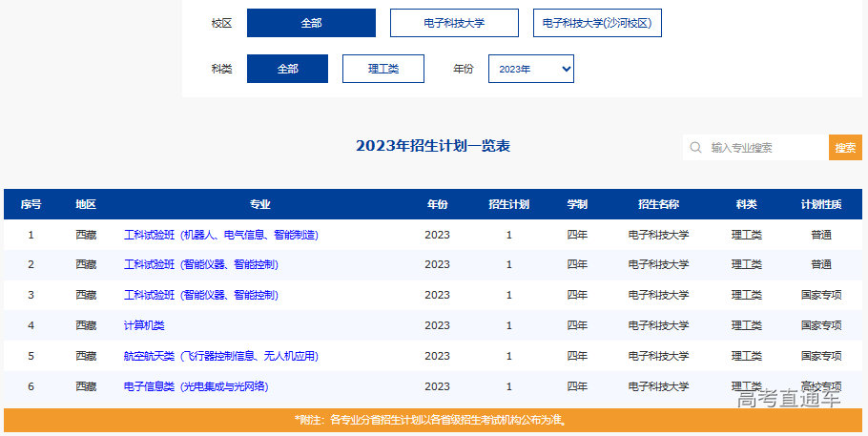Open the 2023年 year dropdown

click(530, 69)
